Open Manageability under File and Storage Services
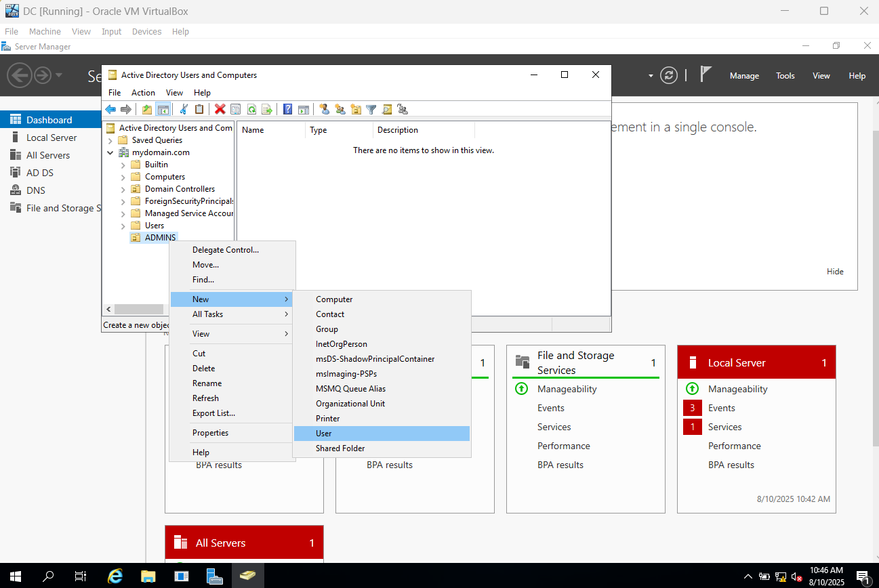The height and width of the screenshot is (588, 879). coord(567,389)
